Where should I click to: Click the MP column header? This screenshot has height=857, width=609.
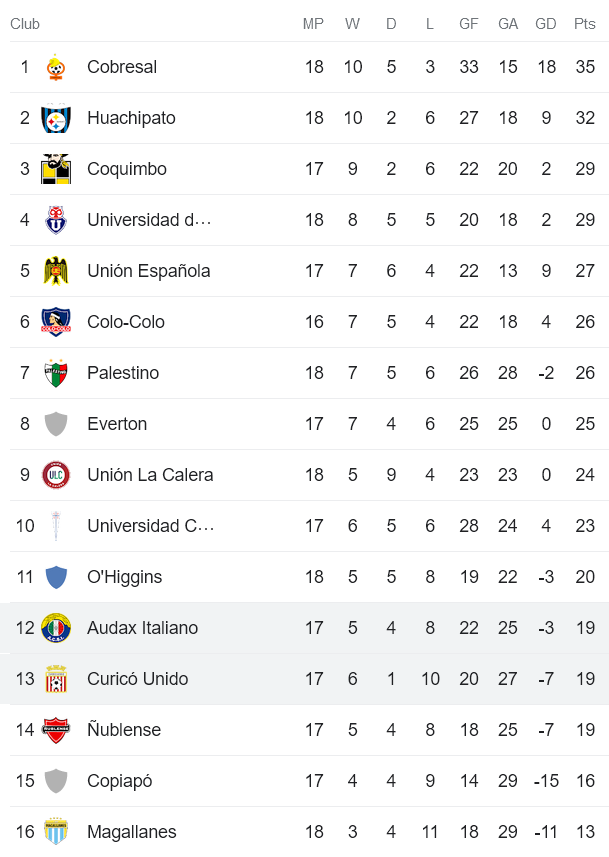314,24
